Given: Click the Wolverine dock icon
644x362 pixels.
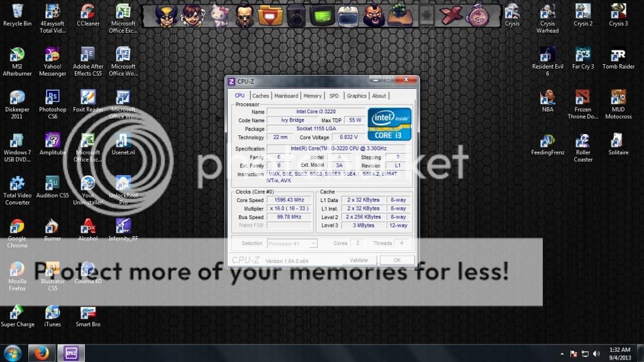Looking at the screenshot, I should pos(166,16).
